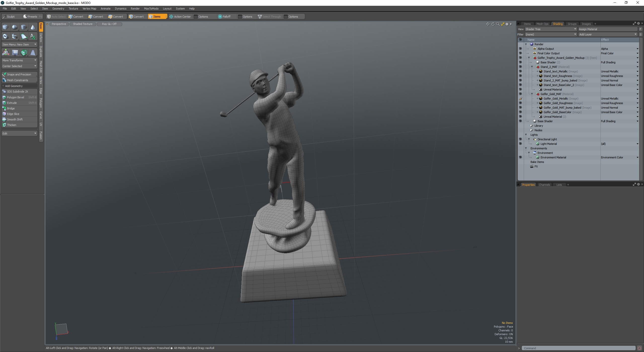Click the Edge Slice tool

click(19, 114)
